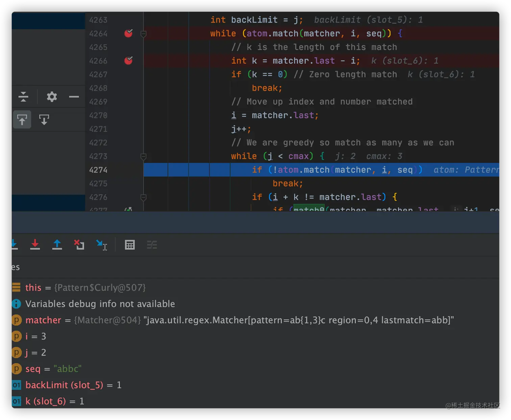511x420 pixels.
Task: Click the 'i = matcher.last;' statement
Action: point(275,115)
